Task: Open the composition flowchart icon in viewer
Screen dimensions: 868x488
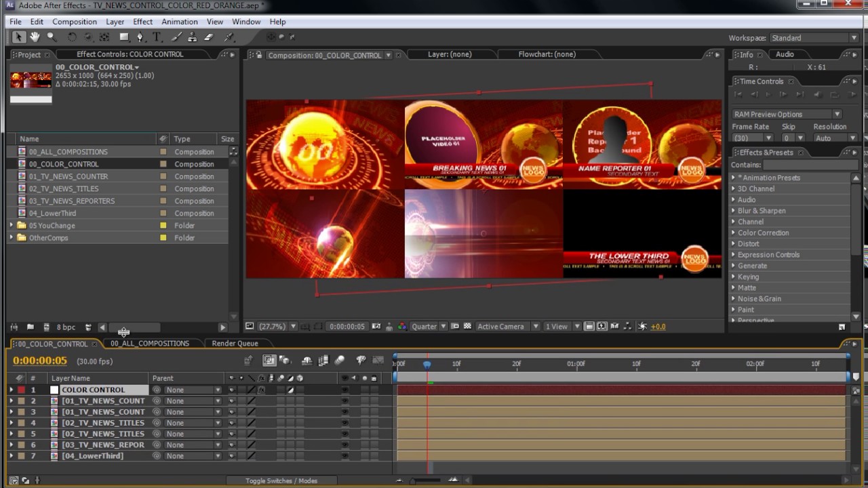Action: (627, 327)
